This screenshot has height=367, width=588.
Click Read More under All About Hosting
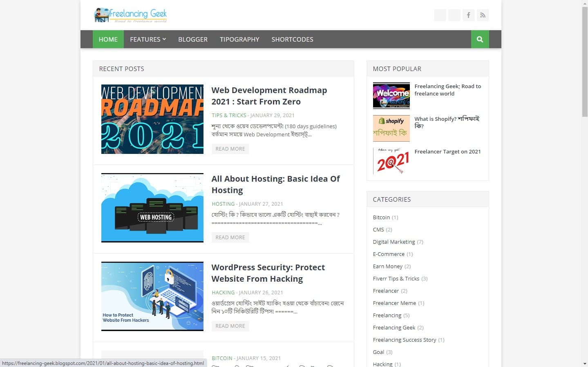[x=230, y=238]
